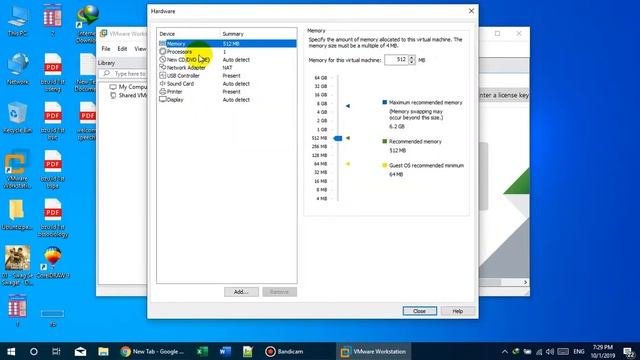Click the Help button
The width and height of the screenshot is (640, 360).
pyautogui.click(x=458, y=311)
